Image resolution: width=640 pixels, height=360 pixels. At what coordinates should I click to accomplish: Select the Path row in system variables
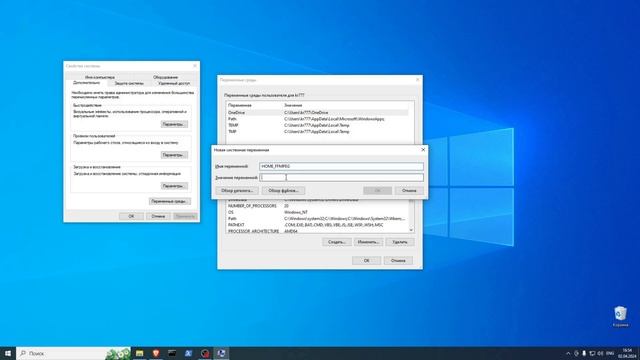click(x=318, y=219)
